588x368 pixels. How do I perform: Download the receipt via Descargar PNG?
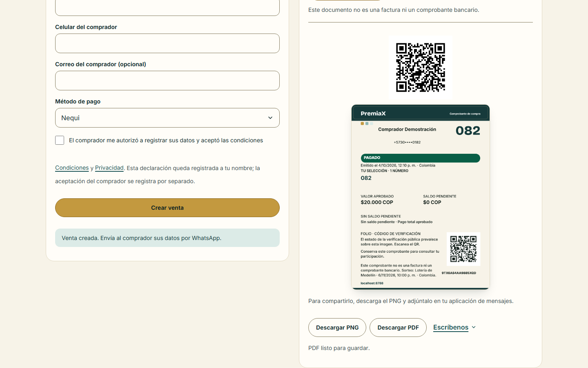[x=337, y=328]
